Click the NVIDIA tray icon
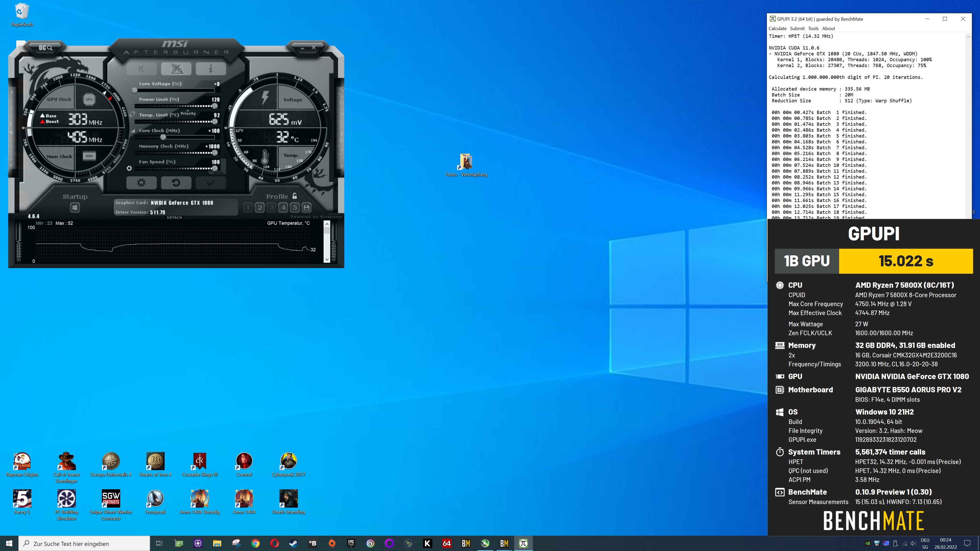The height and width of the screenshot is (551, 980). (867, 543)
